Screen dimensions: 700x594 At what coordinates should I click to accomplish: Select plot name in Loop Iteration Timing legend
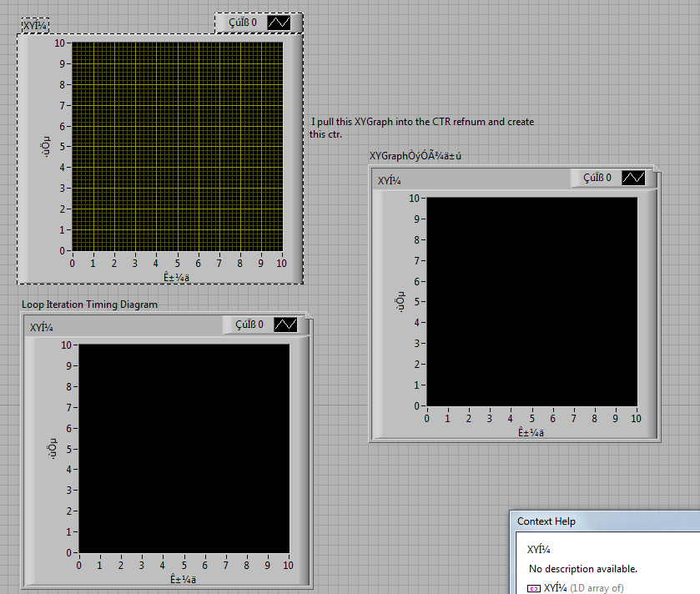point(249,325)
